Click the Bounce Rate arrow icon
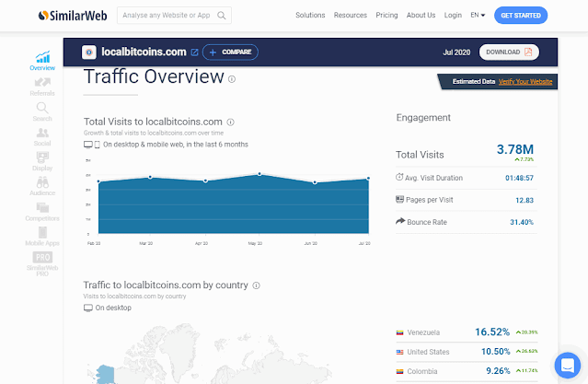 (x=400, y=221)
